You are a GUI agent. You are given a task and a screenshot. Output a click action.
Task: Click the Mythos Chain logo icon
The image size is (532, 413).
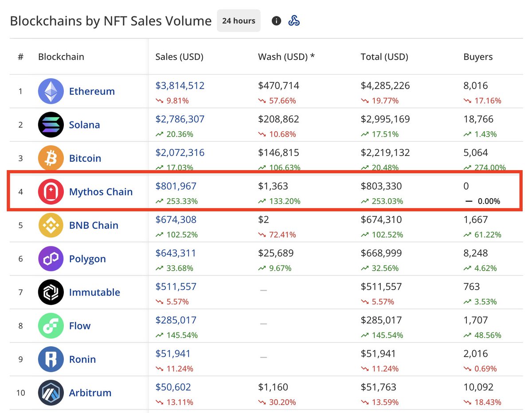[51, 191]
